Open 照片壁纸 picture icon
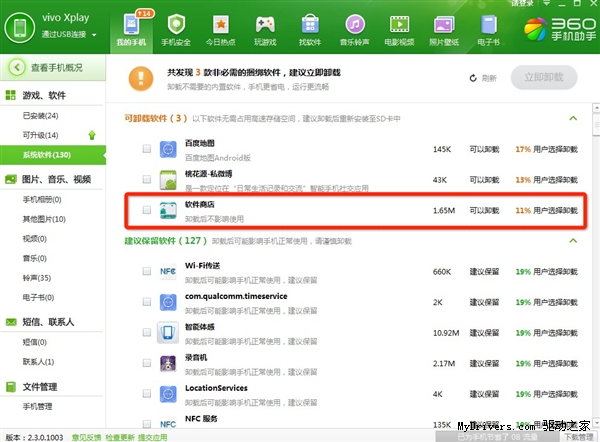 (x=444, y=25)
